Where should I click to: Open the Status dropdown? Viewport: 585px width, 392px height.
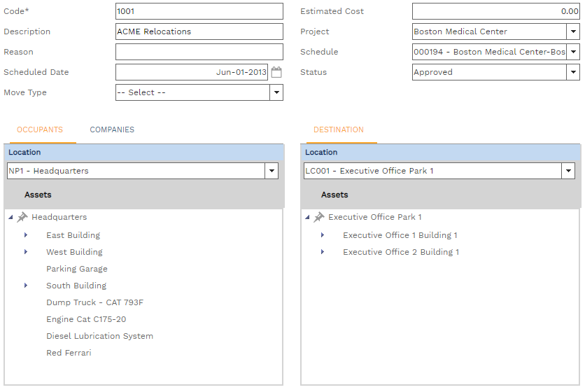pyautogui.click(x=573, y=72)
